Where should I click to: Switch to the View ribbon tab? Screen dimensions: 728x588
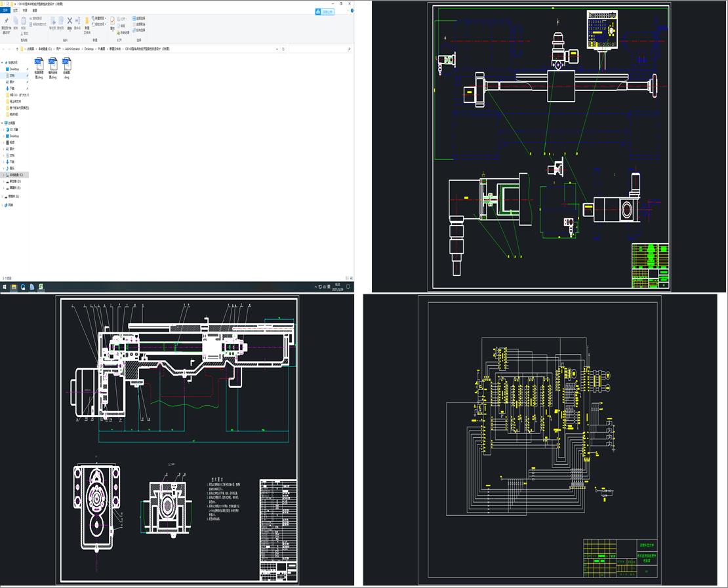point(35,10)
